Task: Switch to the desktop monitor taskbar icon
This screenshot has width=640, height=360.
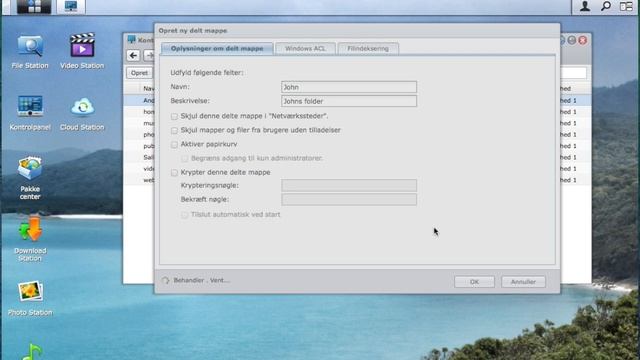Action: (x=71, y=7)
